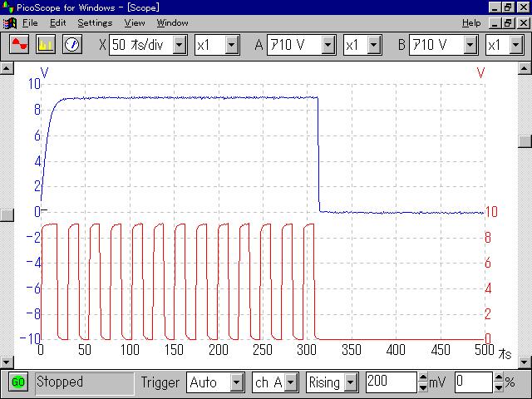This screenshot has width=532, height=399.
Task: Open the Window menu
Action: pyautogui.click(x=172, y=23)
